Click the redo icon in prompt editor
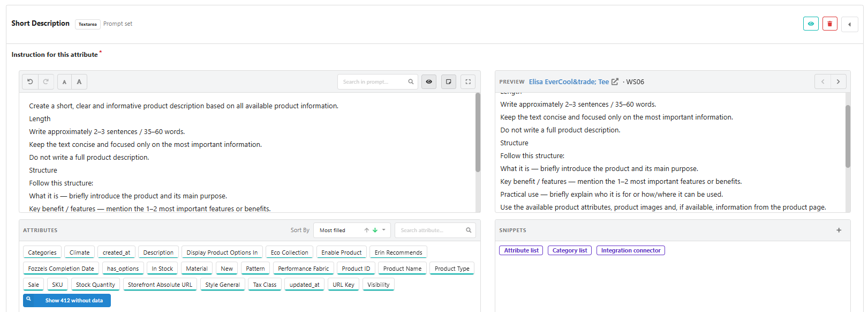The height and width of the screenshot is (312, 868). click(46, 81)
